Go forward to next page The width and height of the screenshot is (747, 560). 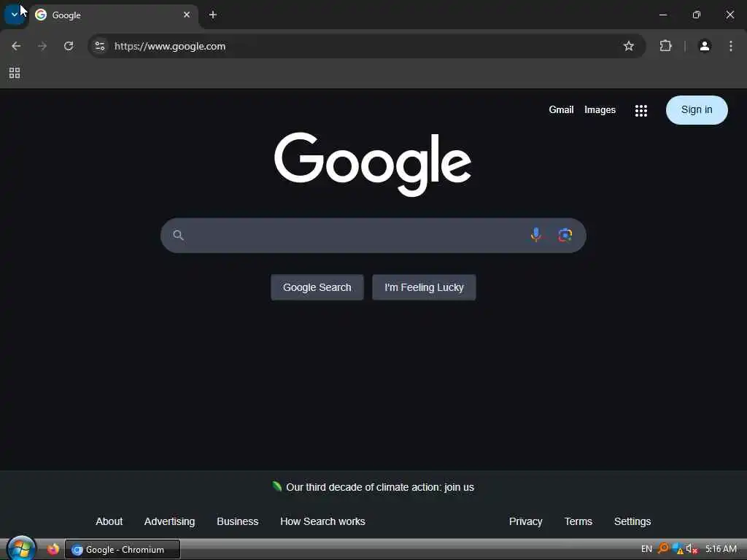[42, 46]
